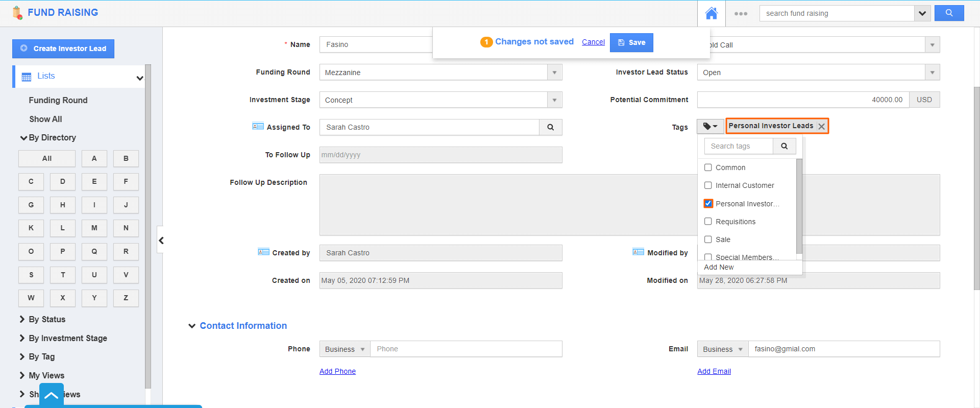Click the scroll-to-top arrow button
Screen dimensions: 980x408
tap(52, 395)
